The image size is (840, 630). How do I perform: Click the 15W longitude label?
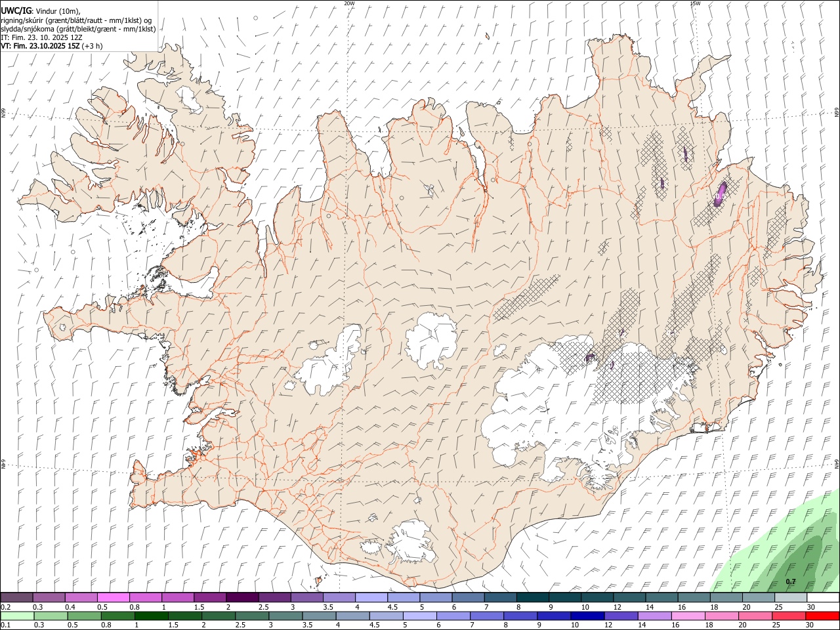tap(695, 3)
